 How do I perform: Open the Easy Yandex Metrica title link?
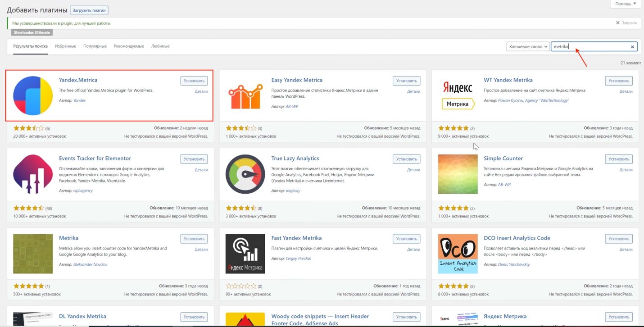point(297,80)
